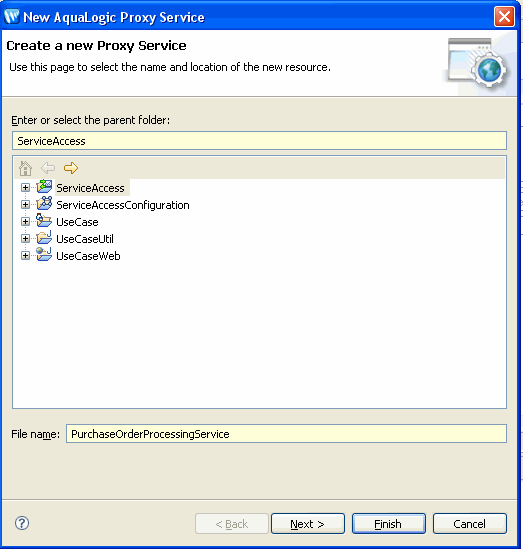Click the Finish button

pos(389,524)
